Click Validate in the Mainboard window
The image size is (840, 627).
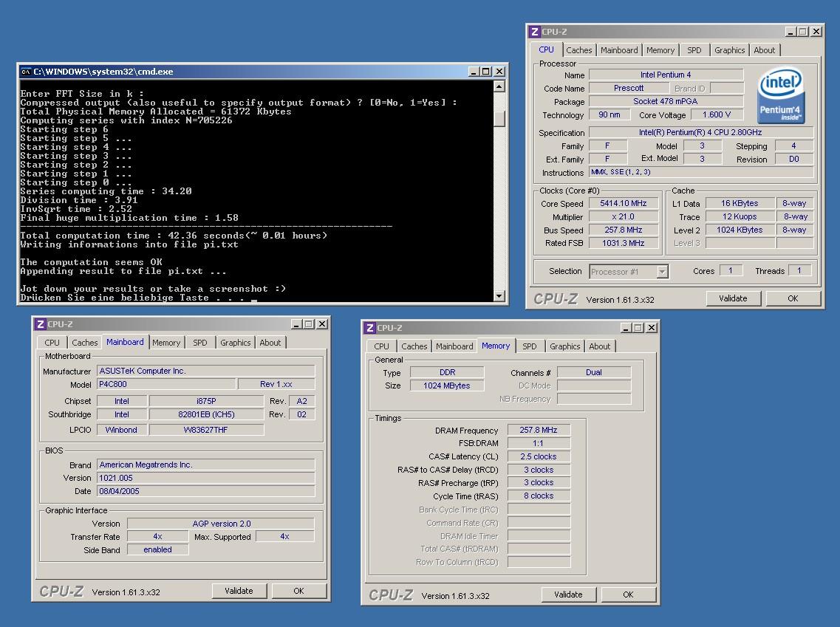(239, 591)
